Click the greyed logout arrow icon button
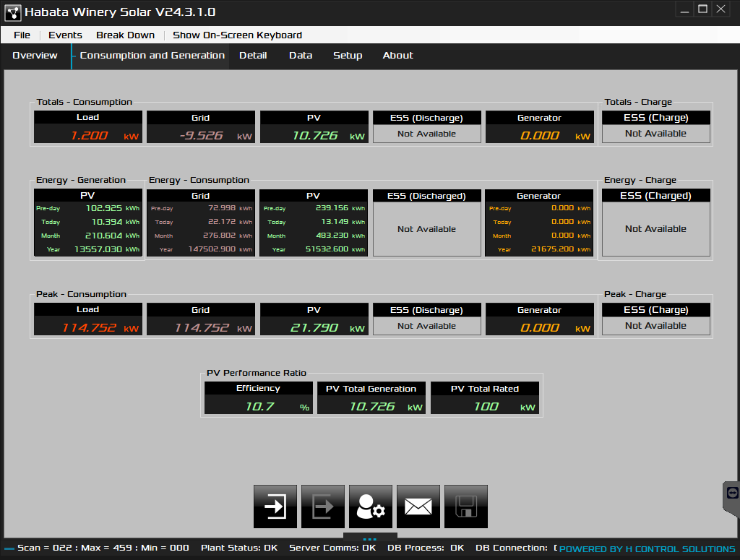Screen dimensions: 740x560 pyautogui.click(x=323, y=507)
